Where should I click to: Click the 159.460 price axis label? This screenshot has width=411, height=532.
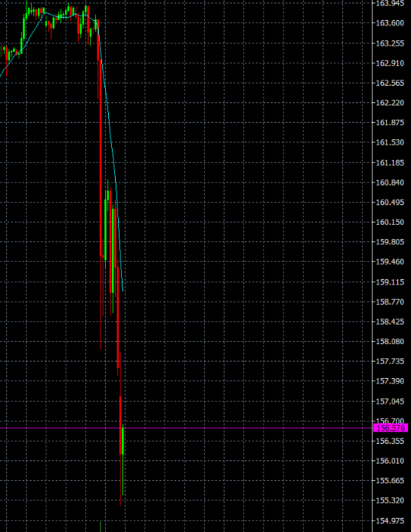pos(390,262)
